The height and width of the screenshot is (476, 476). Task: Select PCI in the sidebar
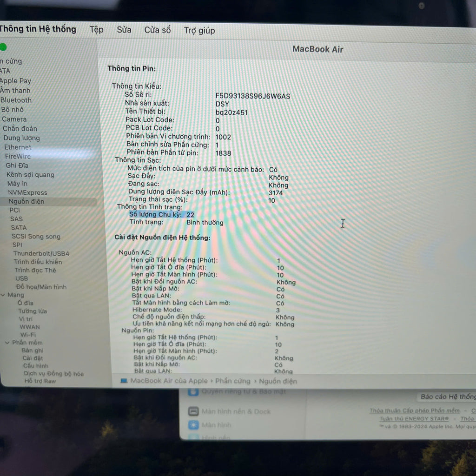tap(14, 210)
